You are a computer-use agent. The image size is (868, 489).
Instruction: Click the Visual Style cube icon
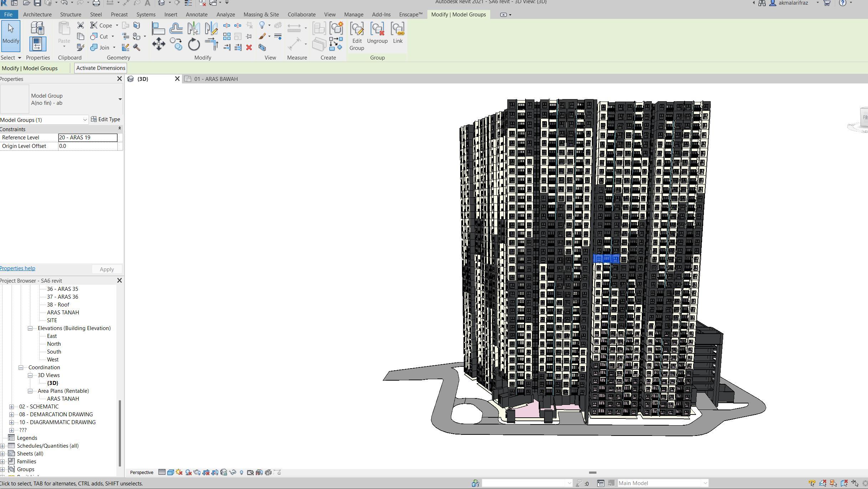click(171, 472)
